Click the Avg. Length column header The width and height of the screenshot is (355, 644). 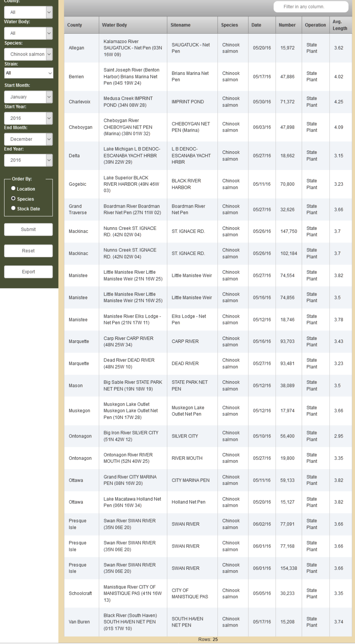pos(339,25)
